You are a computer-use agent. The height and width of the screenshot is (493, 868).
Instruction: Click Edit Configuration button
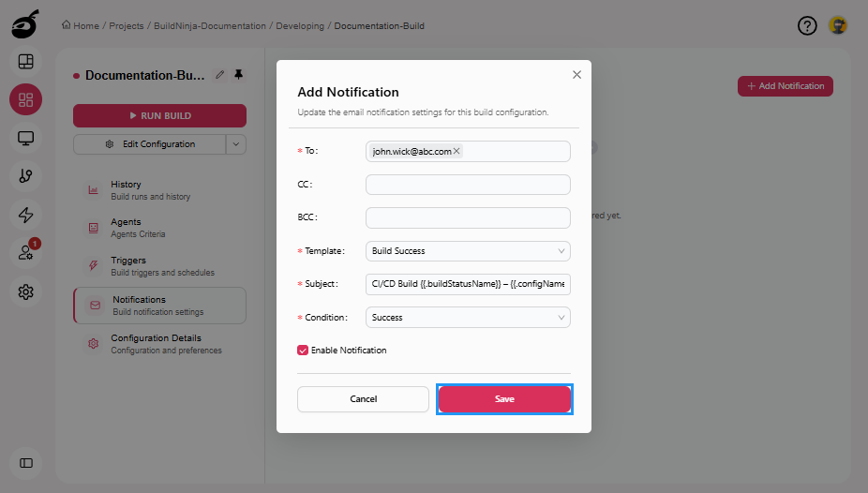[x=149, y=144]
